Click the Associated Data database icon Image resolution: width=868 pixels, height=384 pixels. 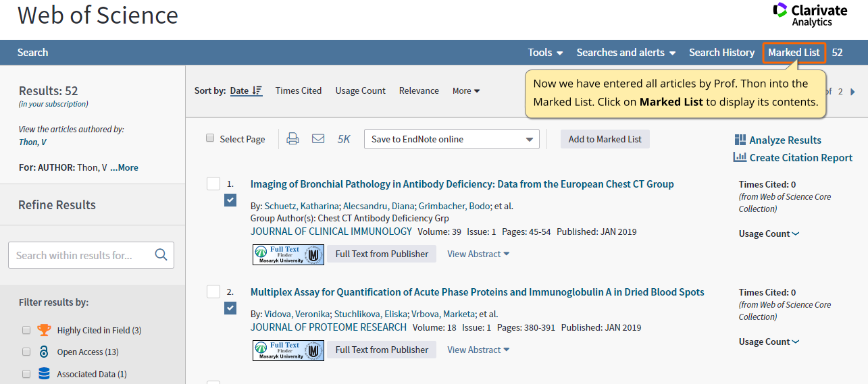pyautogui.click(x=44, y=374)
